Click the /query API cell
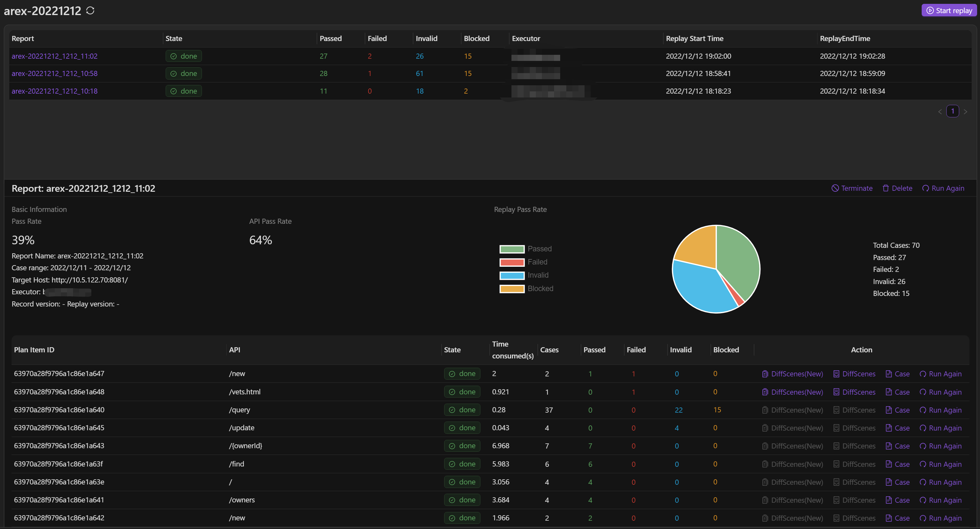Image resolution: width=980 pixels, height=529 pixels. [x=239, y=410]
